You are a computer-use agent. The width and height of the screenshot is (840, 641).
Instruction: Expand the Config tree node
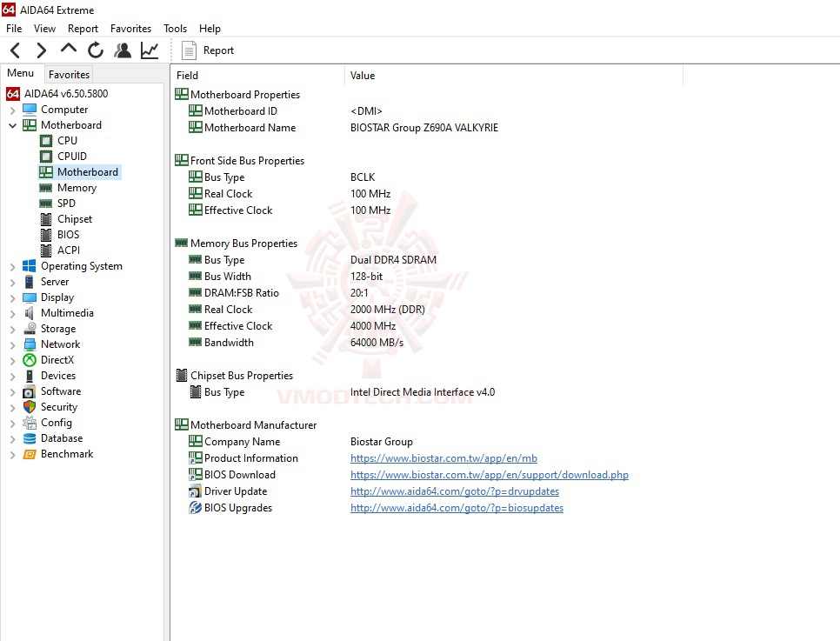click(x=12, y=424)
